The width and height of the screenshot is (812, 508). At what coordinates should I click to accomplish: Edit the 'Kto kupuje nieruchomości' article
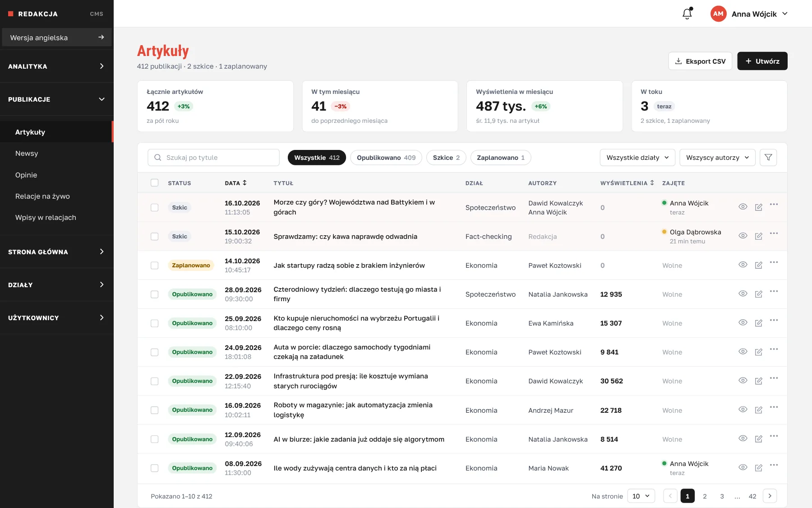[x=759, y=323]
